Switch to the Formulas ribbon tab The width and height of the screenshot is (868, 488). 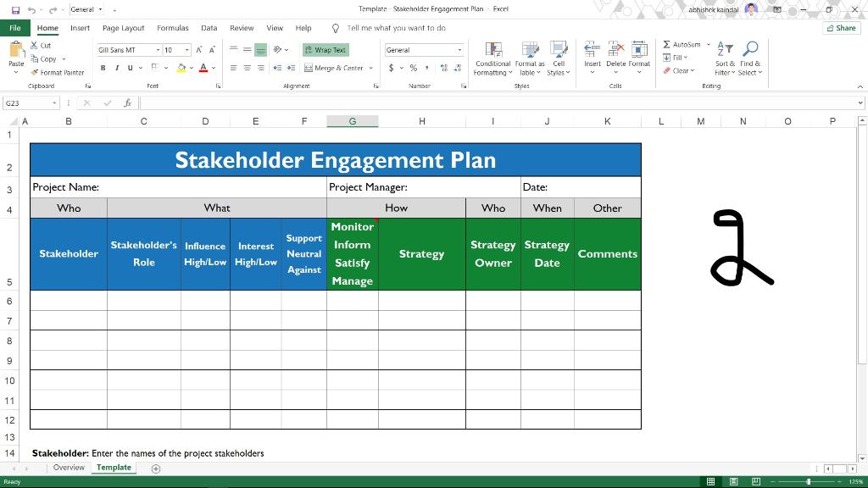[173, 27]
